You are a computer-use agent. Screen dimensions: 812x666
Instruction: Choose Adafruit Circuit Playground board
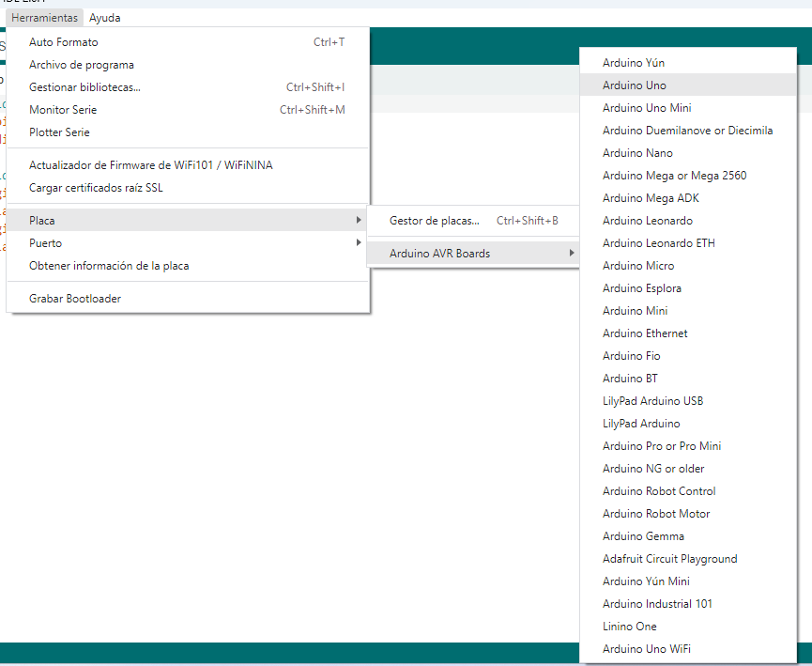669,559
